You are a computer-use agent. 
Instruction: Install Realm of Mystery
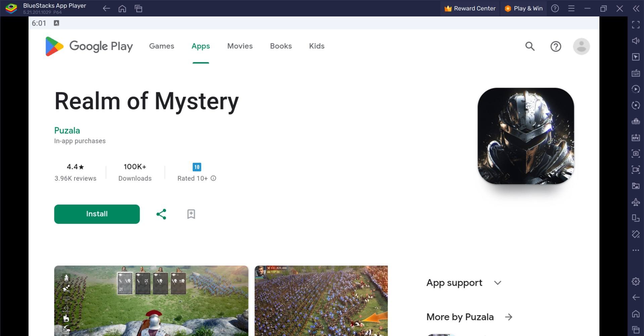[x=97, y=214]
